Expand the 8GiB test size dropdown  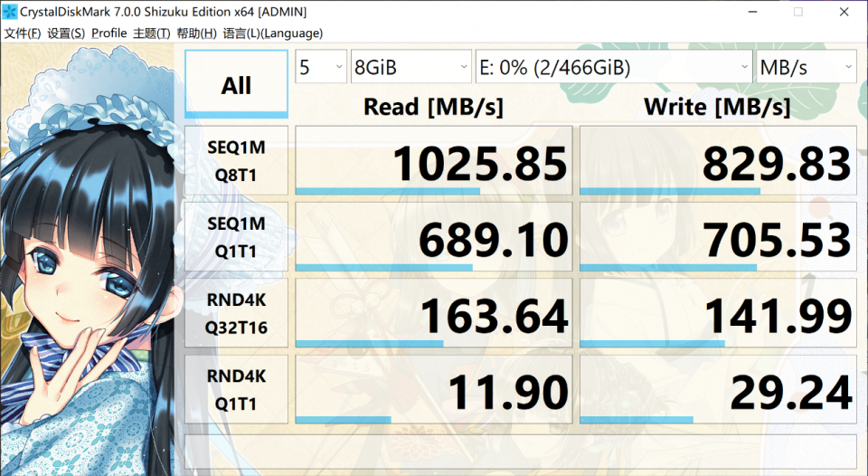(411, 67)
